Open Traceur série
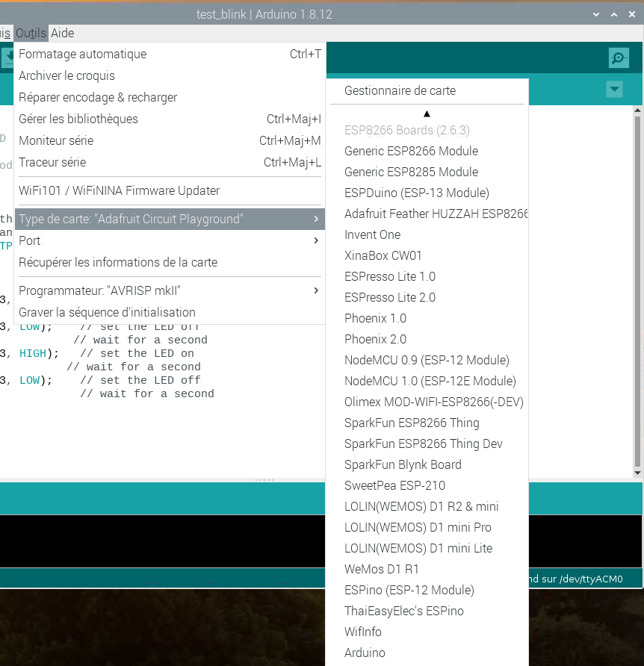 [170, 162]
